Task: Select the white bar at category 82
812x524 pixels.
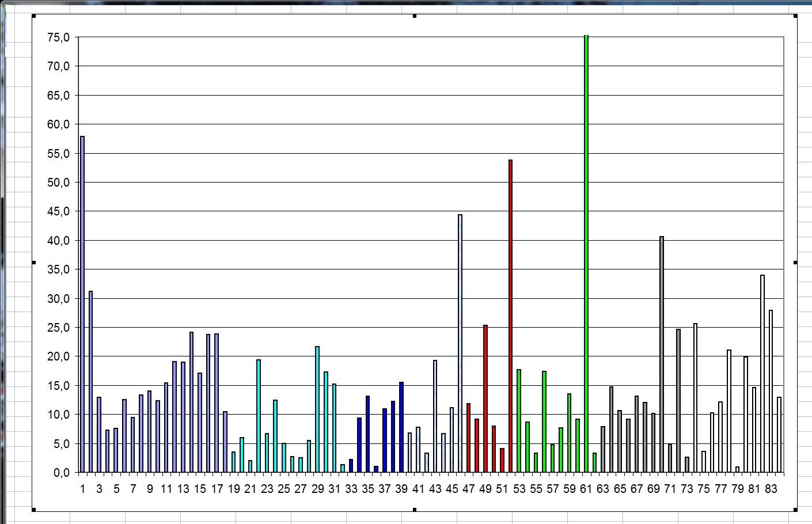Action: (762, 374)
